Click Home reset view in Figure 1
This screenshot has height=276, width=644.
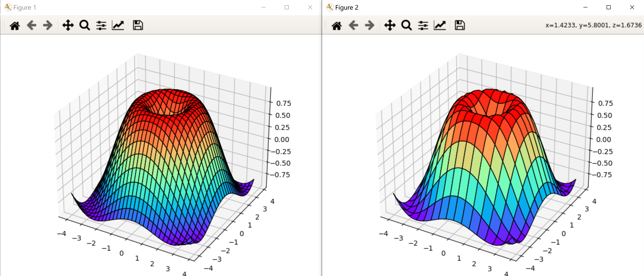15,25
